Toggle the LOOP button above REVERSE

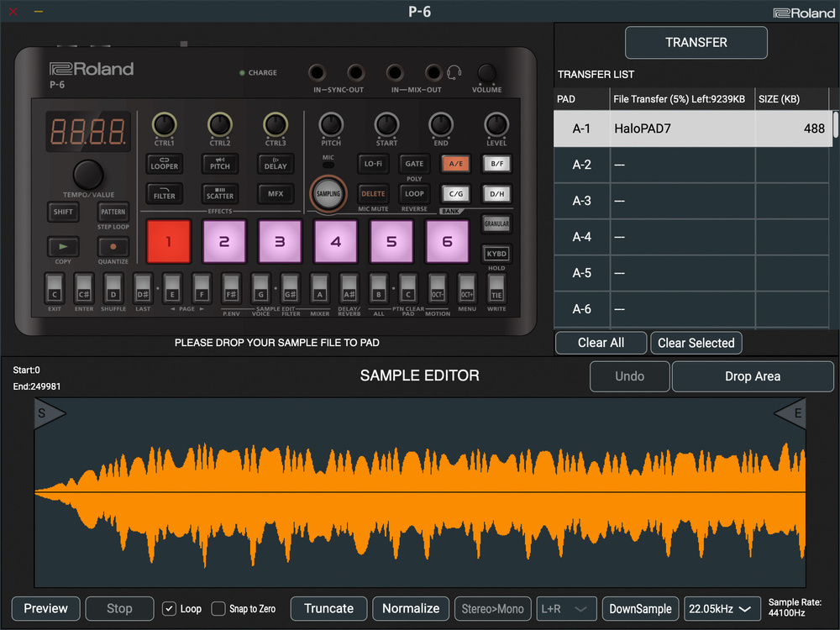[414, 194]
